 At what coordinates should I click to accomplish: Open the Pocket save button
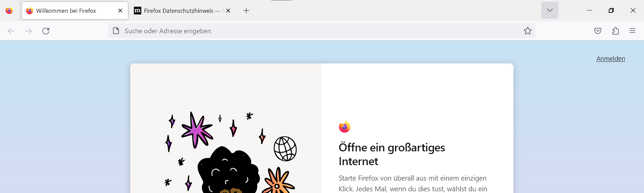(598, 31)
